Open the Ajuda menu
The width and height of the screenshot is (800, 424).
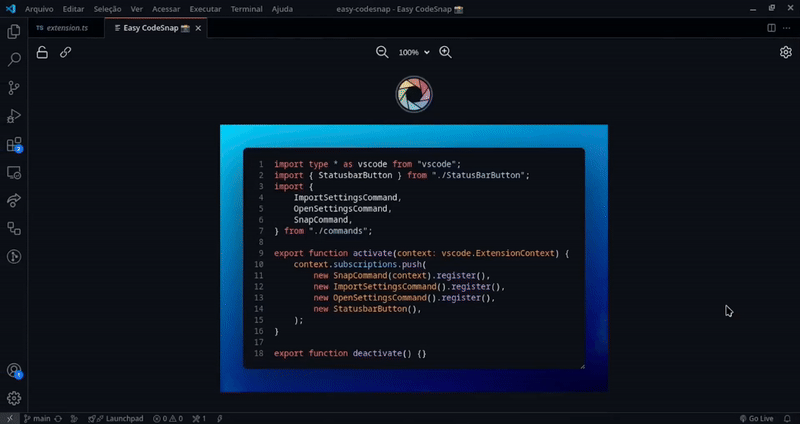coord(282,9)
